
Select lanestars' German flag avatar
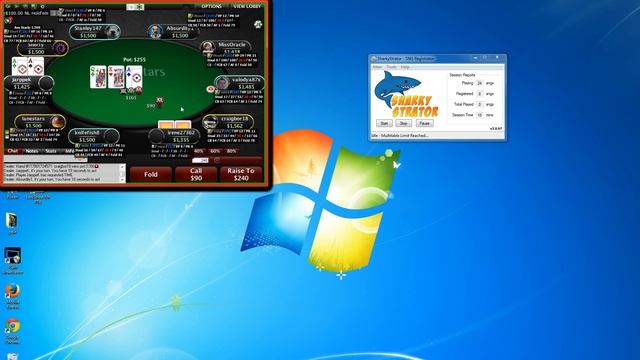(58, 122)
